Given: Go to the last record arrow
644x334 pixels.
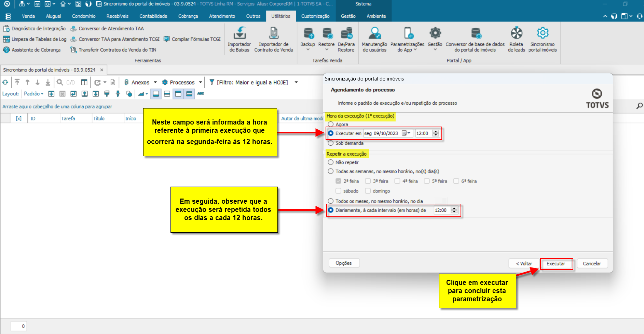Looking at the screenshot, I should [x=48, y=82].
